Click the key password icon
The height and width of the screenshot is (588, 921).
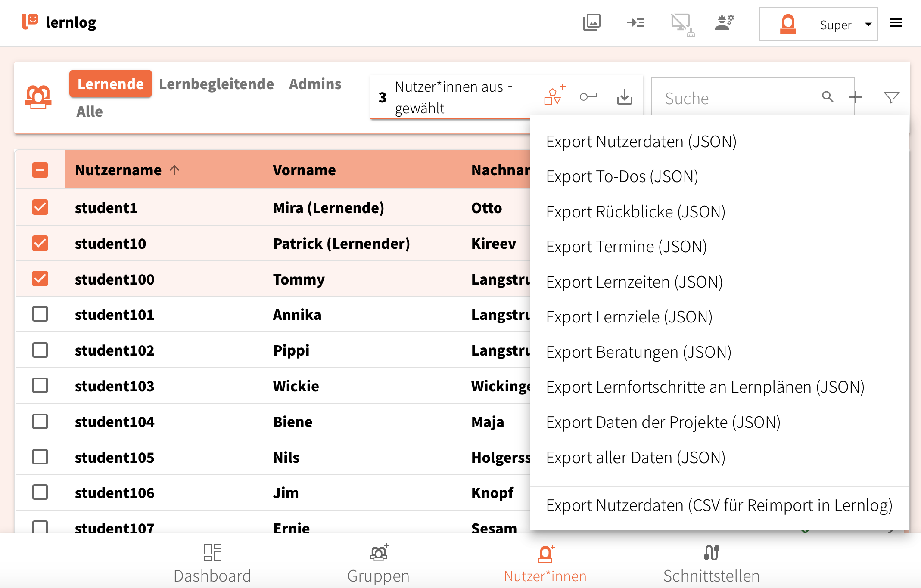588,97
